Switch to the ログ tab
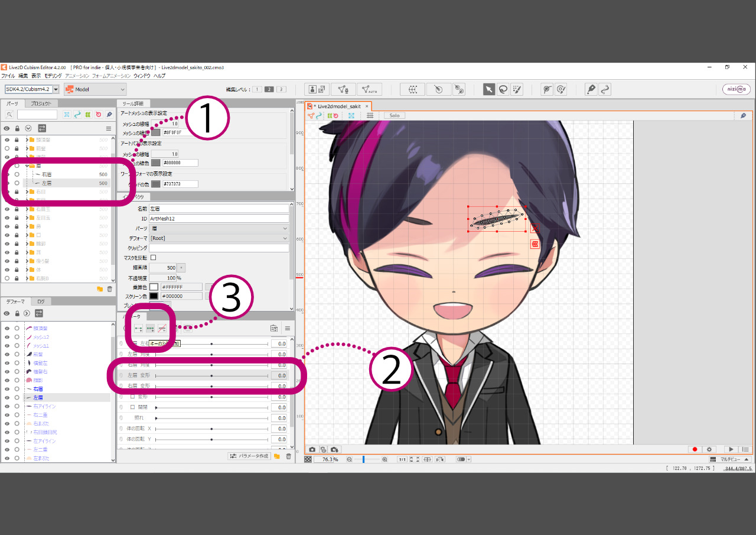The height and width of the screenshot is (535, 756). click(x=41, y=301)
